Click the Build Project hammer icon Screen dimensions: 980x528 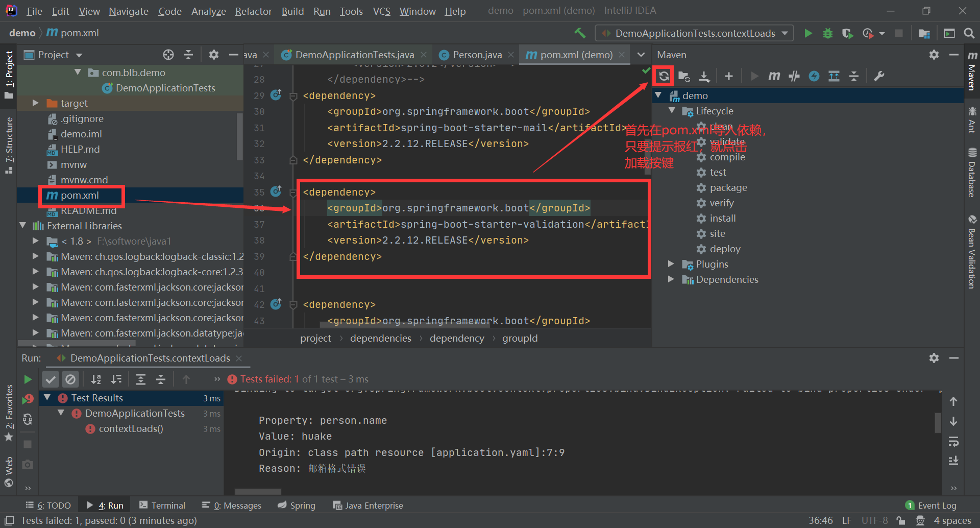pyautogui.click(x=580, y=33)
